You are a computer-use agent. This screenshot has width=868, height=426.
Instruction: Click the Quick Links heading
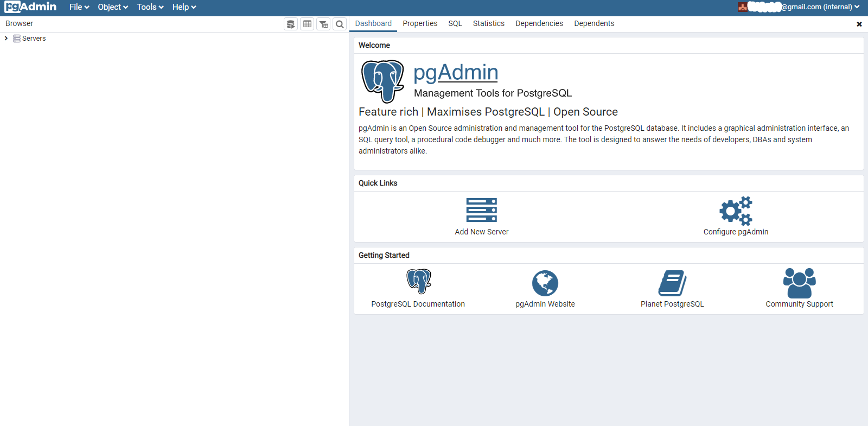(378, 183)
